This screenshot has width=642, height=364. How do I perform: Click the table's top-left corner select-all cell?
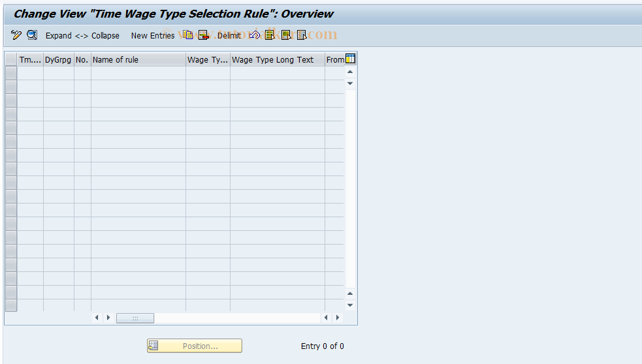click(x=11, y=60)
